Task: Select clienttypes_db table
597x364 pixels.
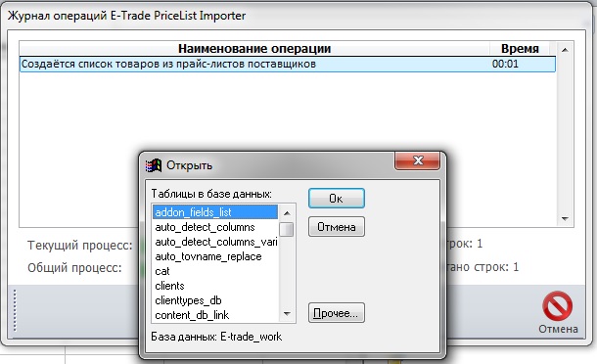Action: click(215, 300)
